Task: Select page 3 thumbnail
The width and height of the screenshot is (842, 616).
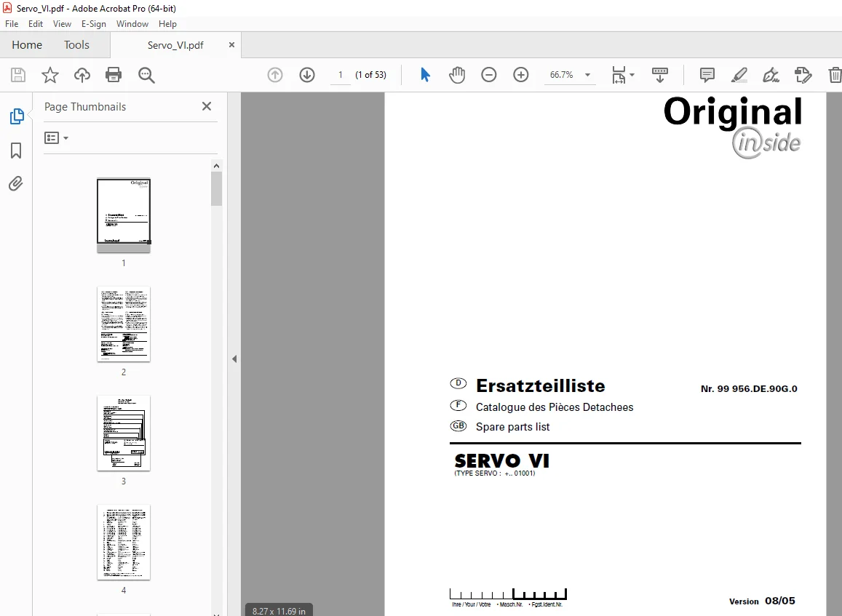Action: coord(124,433)
